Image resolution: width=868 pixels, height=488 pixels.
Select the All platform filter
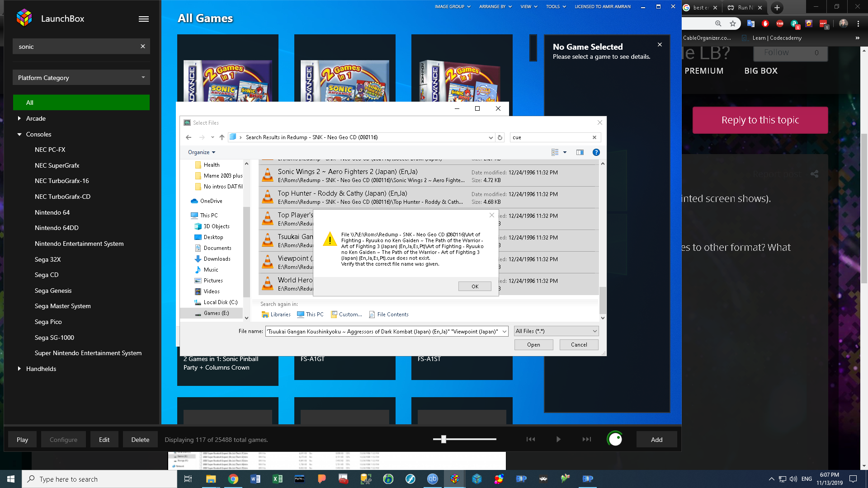[81, 103]
